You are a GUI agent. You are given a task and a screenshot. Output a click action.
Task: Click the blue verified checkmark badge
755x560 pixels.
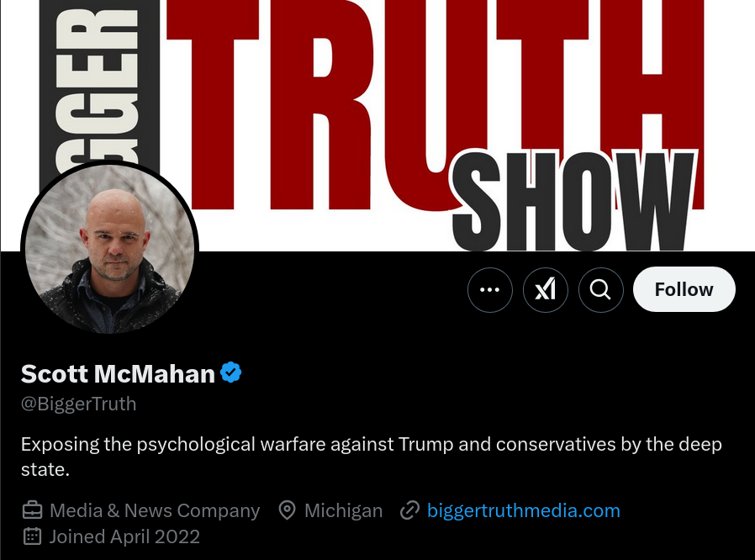(230, 372)
